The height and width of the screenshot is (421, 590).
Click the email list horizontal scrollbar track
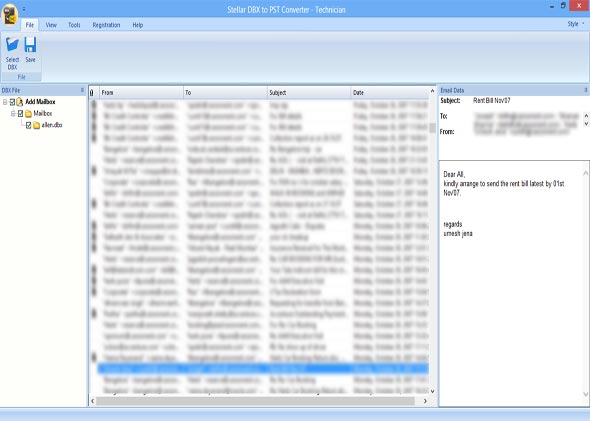pos(255,401)
